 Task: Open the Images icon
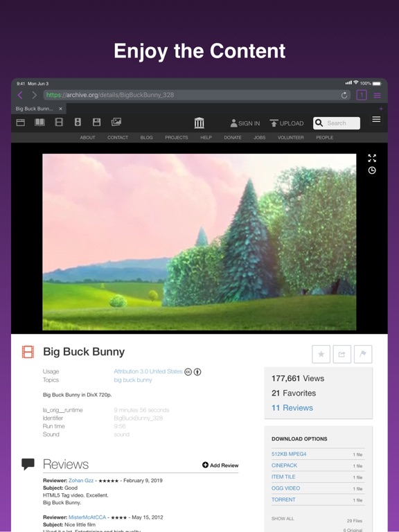[116, 122]
